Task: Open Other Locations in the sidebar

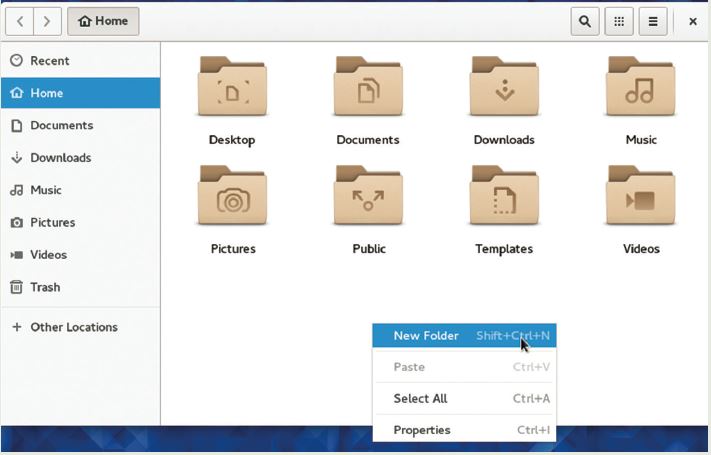Action: 81,327
